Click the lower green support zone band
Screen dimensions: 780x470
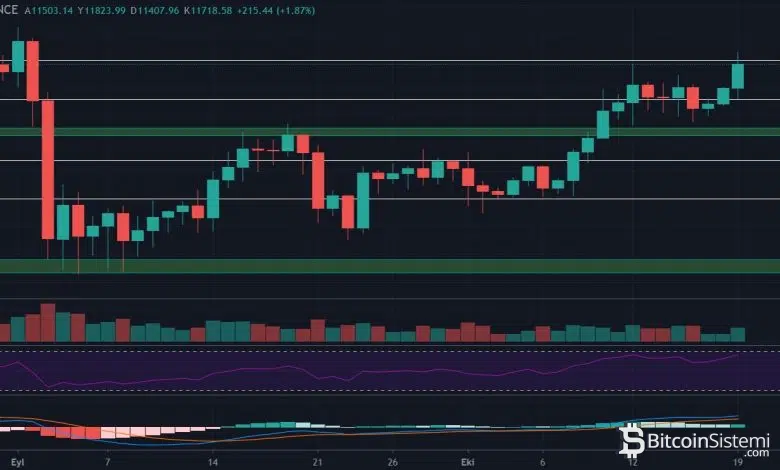click(x=390, y=265)
